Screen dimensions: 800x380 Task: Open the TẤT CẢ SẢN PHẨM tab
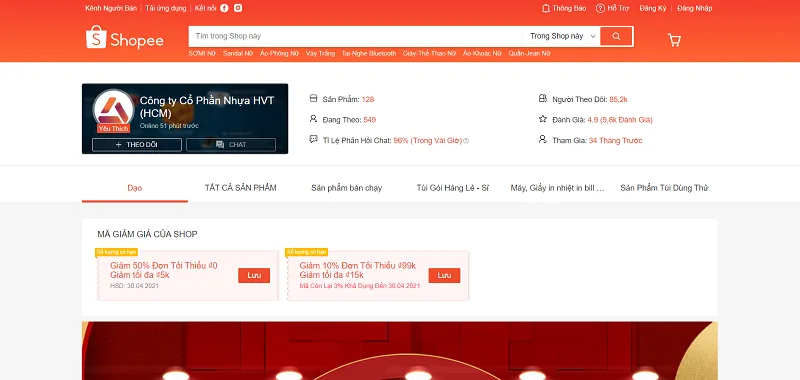pos(241,188)
